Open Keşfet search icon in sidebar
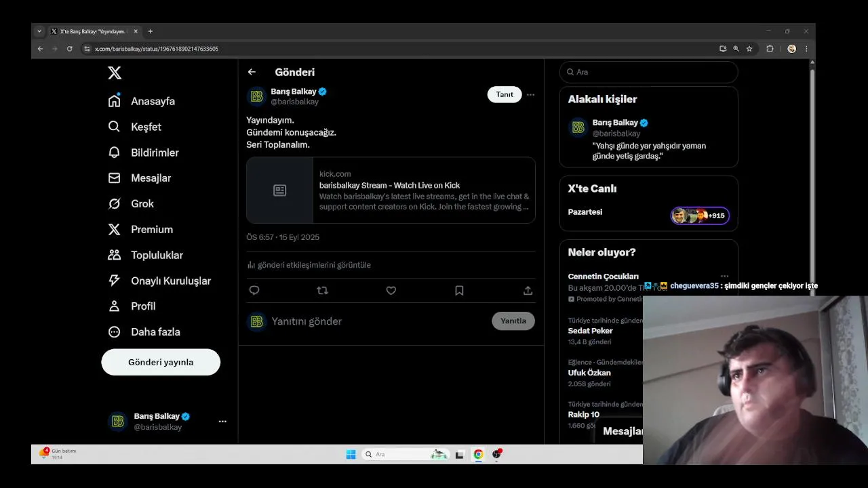 pyautogui.click(x=115, y=127)
